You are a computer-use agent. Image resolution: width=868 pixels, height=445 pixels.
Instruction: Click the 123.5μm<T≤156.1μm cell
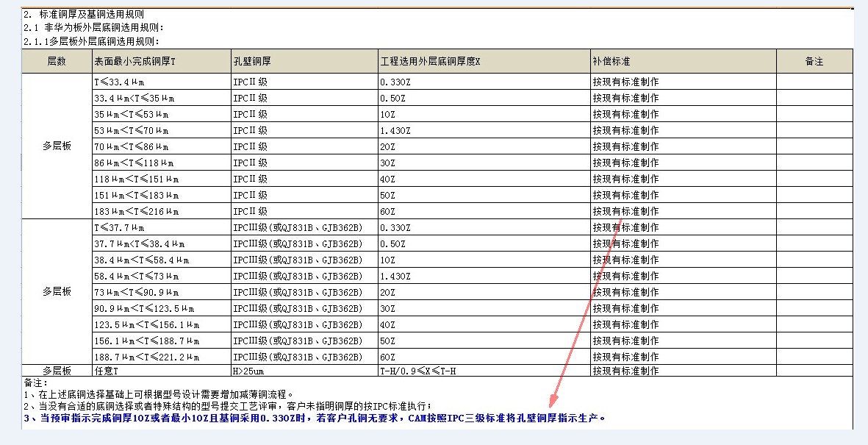pyautogui.click(x=162, y=324)
